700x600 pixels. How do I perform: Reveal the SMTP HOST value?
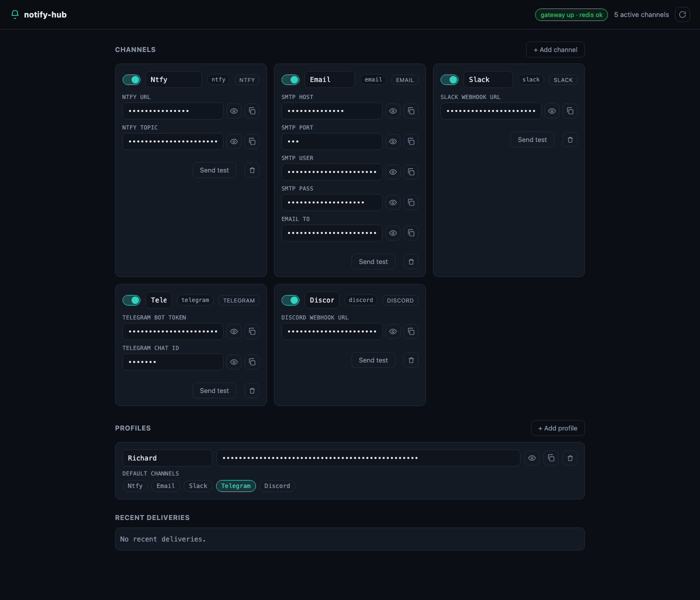coord(393,111)
